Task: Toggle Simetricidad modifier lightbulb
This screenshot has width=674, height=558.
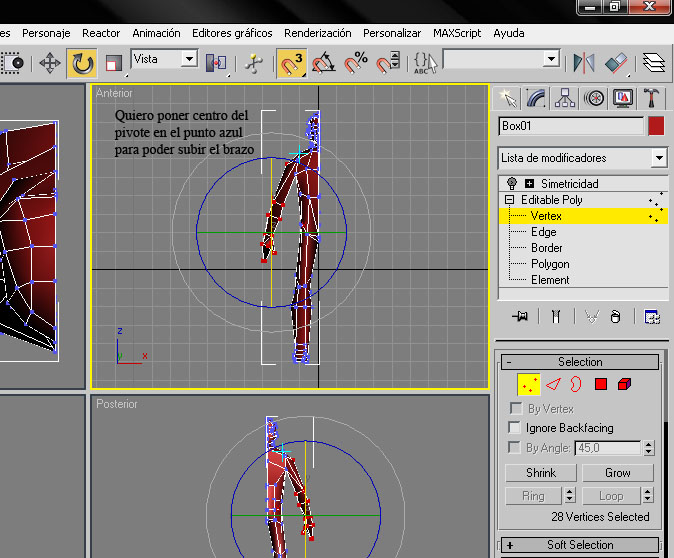Action: [512, 184]
